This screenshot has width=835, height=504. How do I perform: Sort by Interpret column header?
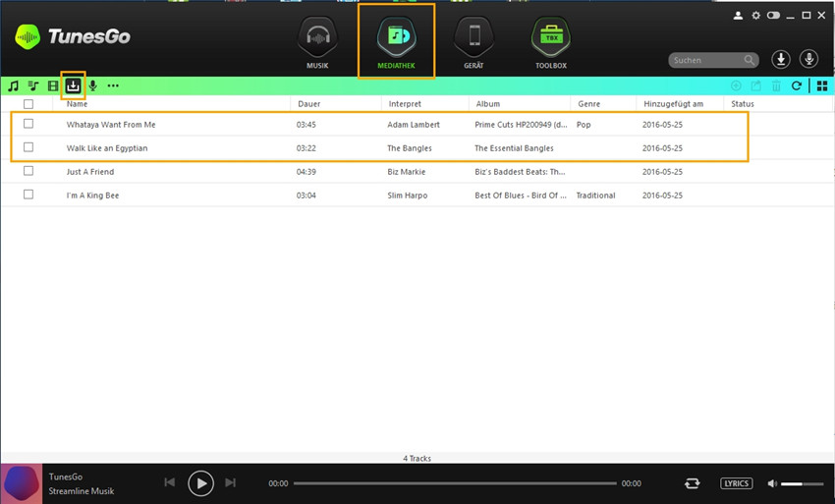[x=405, y=104]
